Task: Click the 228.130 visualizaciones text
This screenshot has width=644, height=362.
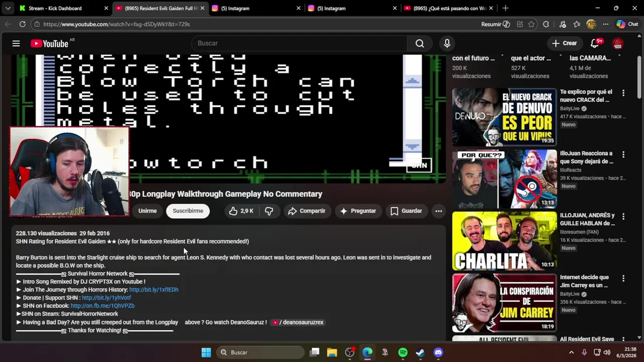Action: coord(46,233)
